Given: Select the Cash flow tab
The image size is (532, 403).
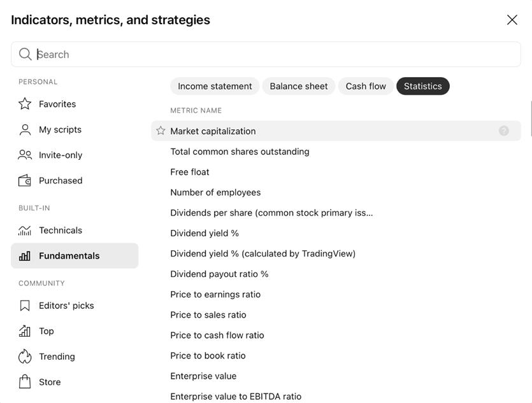Looking at the screenshot, I should [x=366, y=86].
